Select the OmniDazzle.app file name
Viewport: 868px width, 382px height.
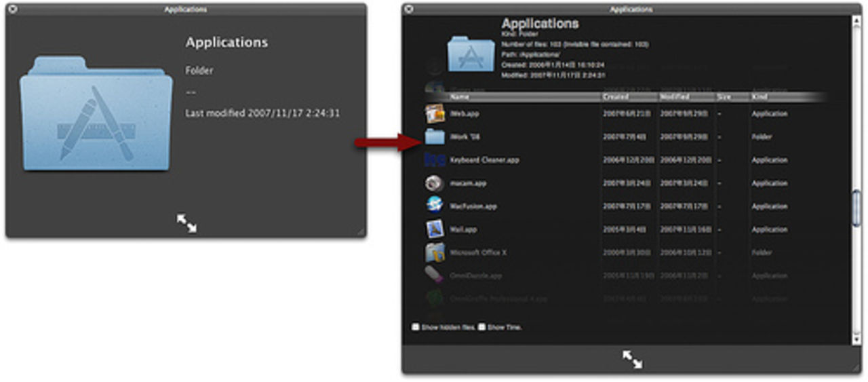[475, 276]
